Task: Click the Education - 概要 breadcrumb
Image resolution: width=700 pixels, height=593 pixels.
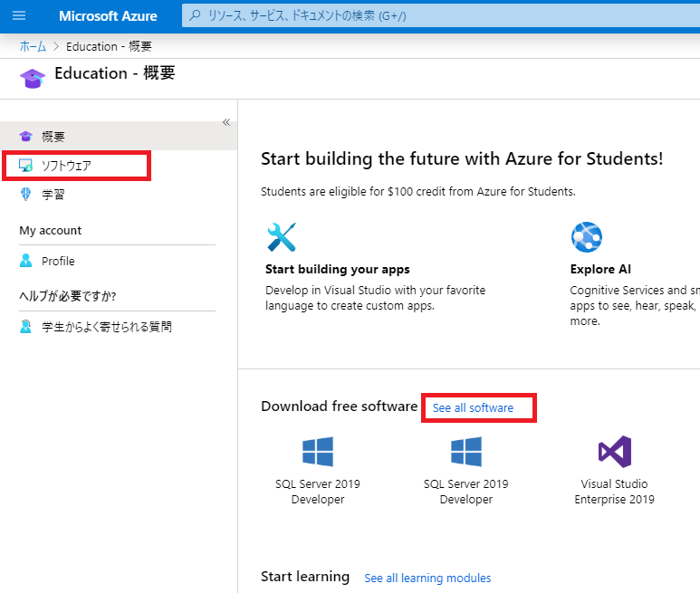Action: coord(109,46)
